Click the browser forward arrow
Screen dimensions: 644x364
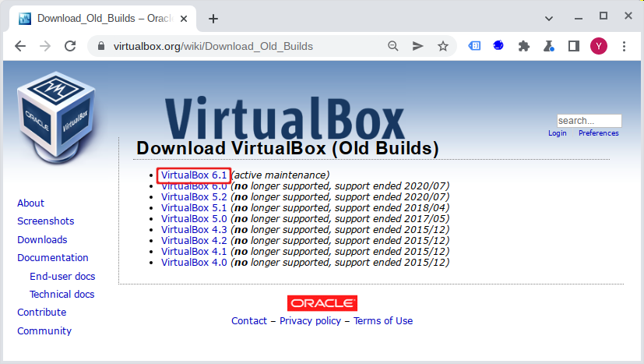pos(45,46)
